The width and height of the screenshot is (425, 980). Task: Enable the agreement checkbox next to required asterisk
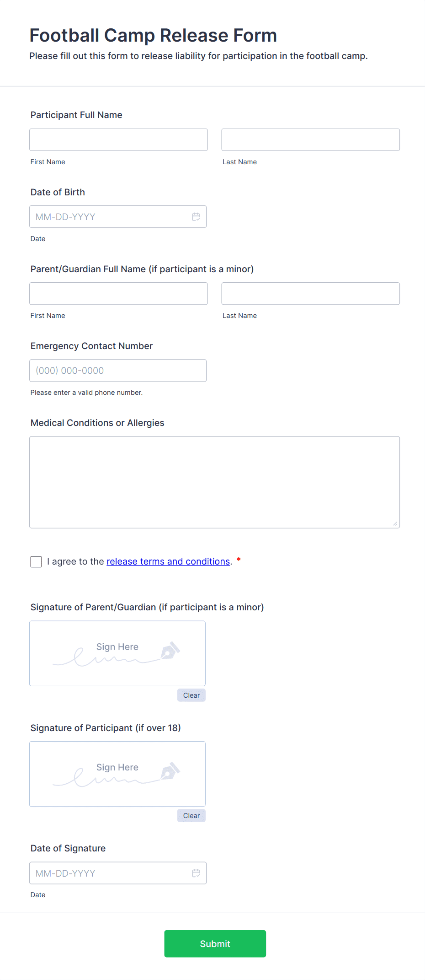click(x=36, y=561)
